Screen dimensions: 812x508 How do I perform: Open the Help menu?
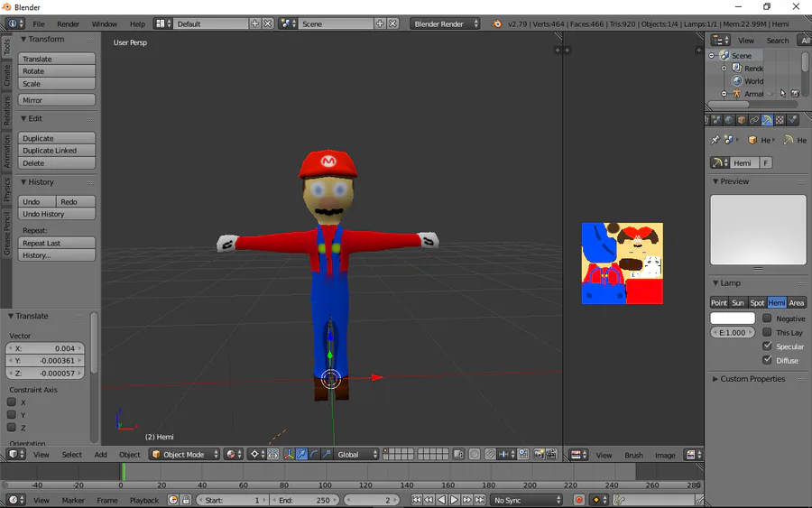coord(137,23)
